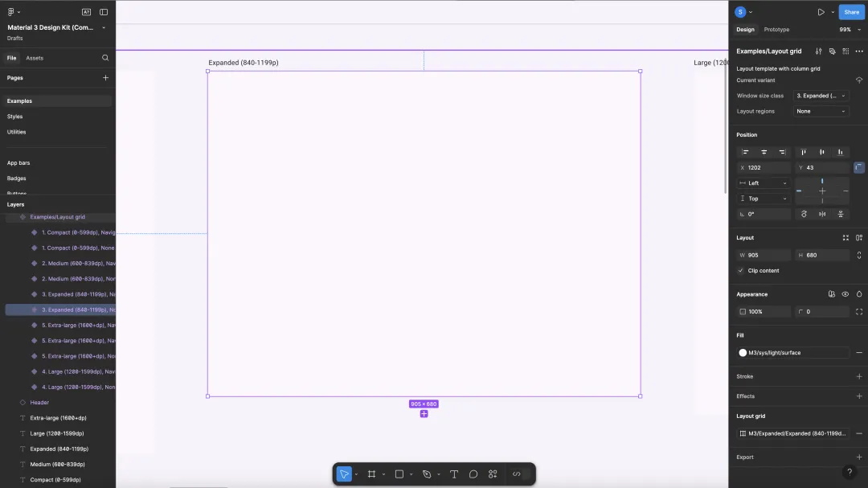Click the white Fill color swatch

(x=743, y=353)
